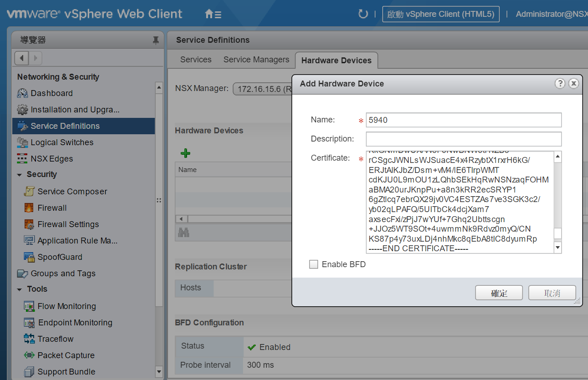Click the Firewall Settings icon
Viewport: 588px width, 380px height.
click(29, 224)
